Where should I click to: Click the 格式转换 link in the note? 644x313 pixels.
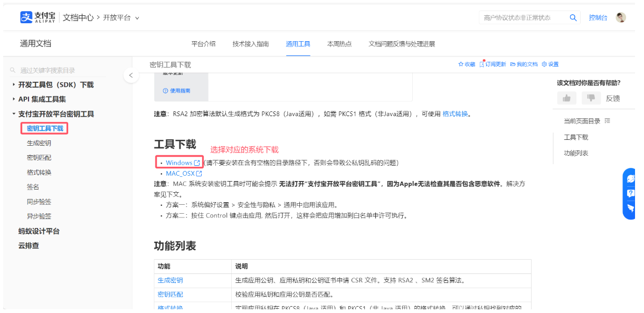(x=455, y=113)
